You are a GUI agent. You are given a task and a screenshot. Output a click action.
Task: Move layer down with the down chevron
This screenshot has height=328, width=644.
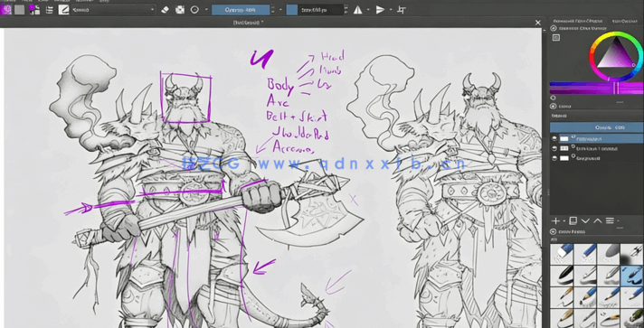[585, 220]
